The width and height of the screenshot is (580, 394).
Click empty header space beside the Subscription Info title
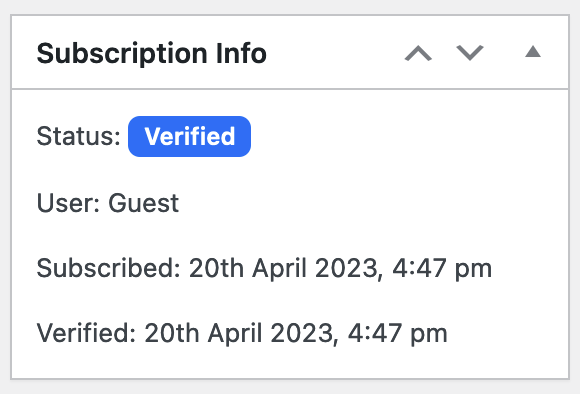point(333,53)
